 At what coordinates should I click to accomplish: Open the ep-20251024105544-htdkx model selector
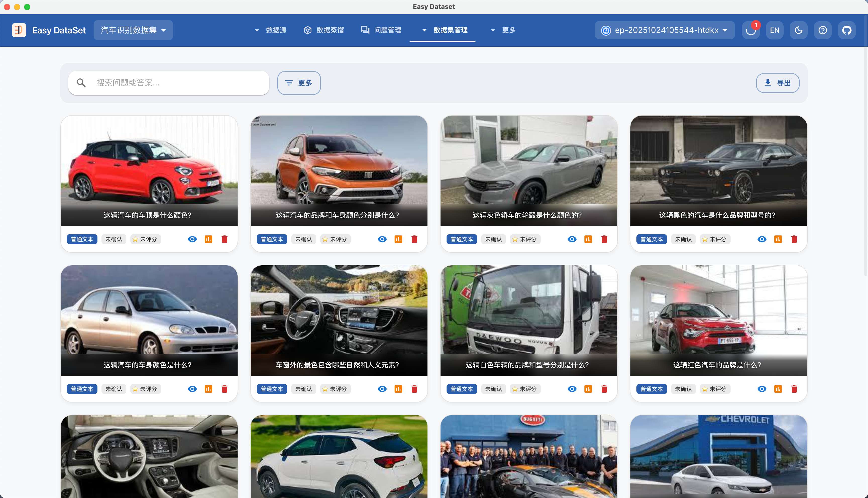coord(665,30)
